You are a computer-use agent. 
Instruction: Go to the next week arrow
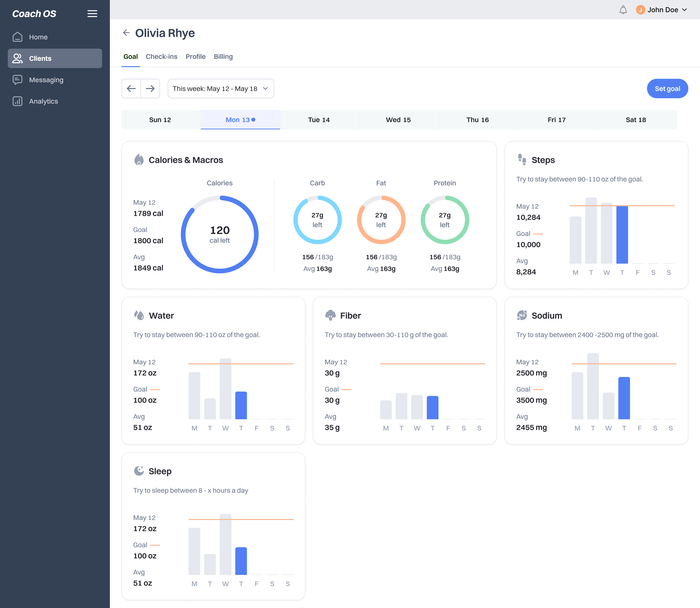(150, 89)
